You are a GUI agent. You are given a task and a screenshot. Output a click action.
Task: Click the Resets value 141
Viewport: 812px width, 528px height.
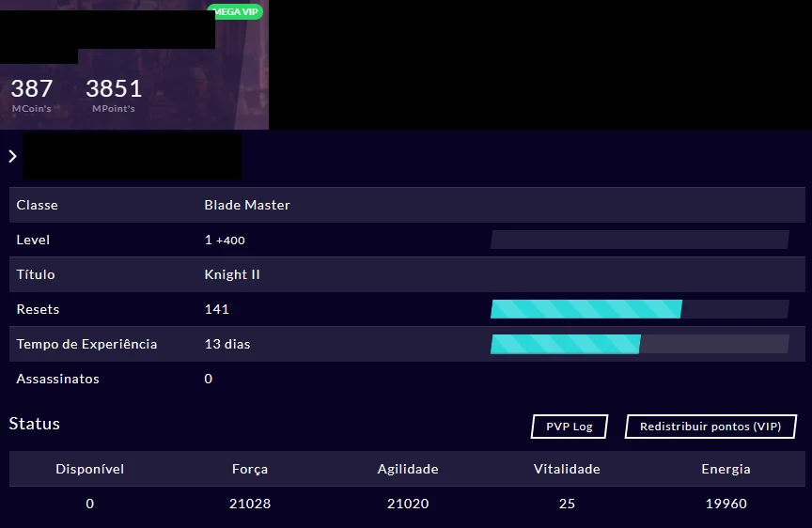tap(216, 309)
